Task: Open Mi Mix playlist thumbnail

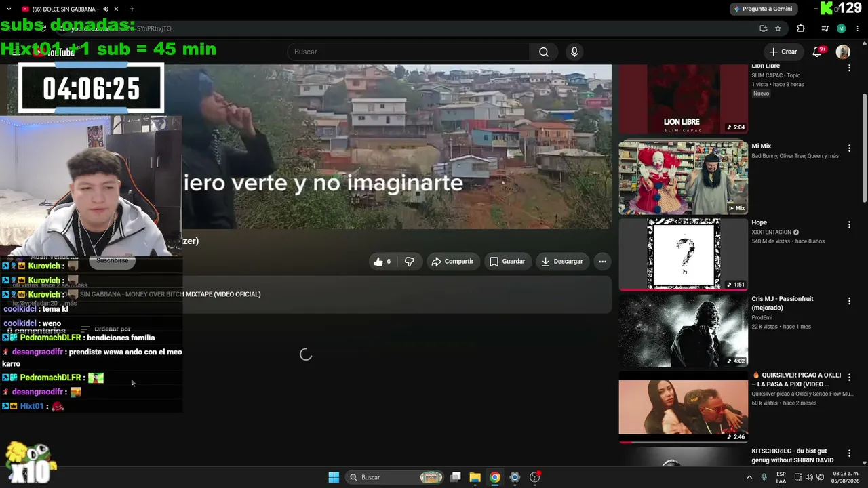Action: [683, 178]
